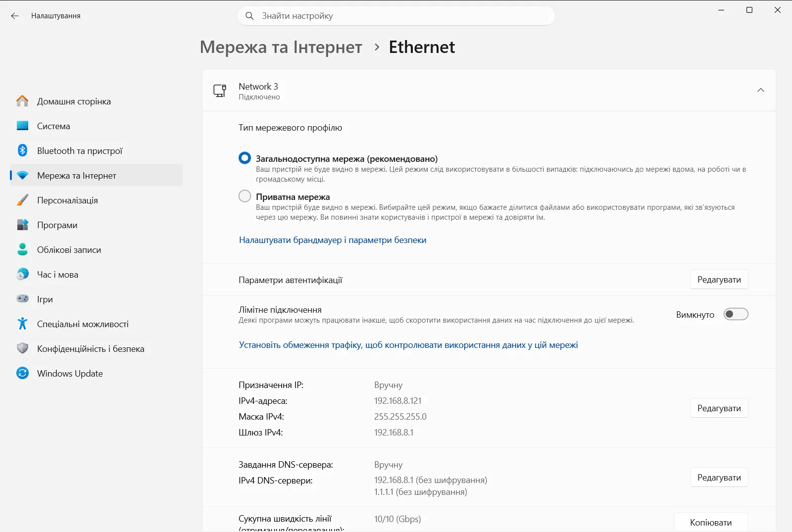Open Установіть обмеження трафіку link
Screen dimensions: 792x532
[408, 345]
